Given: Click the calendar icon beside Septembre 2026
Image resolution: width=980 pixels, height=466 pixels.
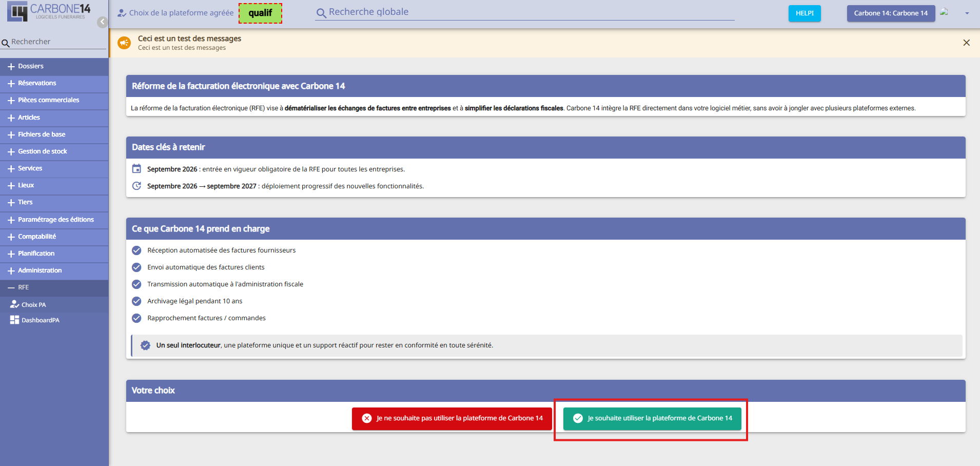Looking at the screenshot, I should coord(136,168).
